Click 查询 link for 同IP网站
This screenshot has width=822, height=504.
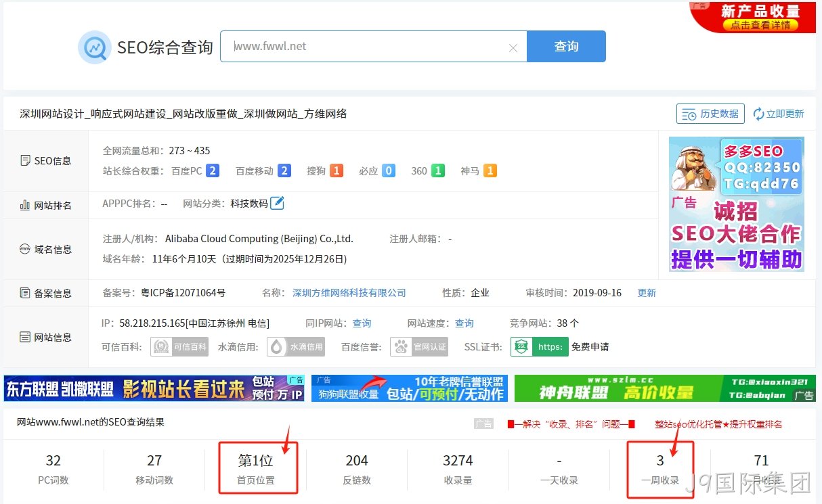pos(362,323)
